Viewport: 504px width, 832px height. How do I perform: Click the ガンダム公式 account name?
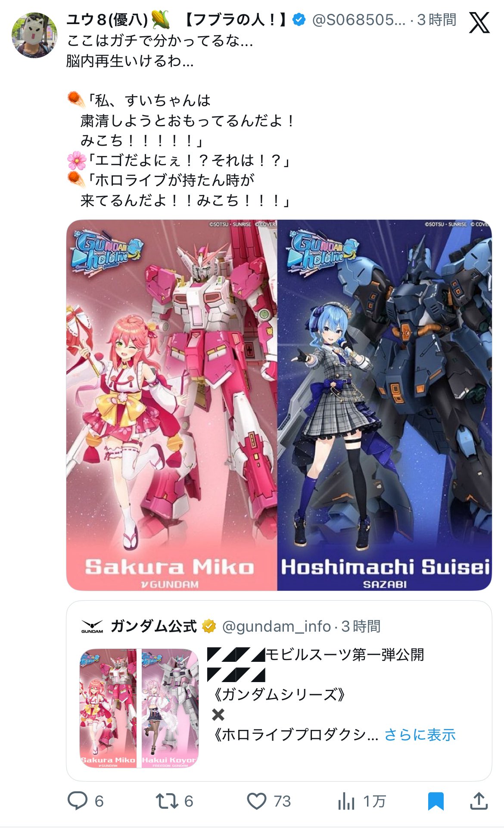click(x=154, y=626)
